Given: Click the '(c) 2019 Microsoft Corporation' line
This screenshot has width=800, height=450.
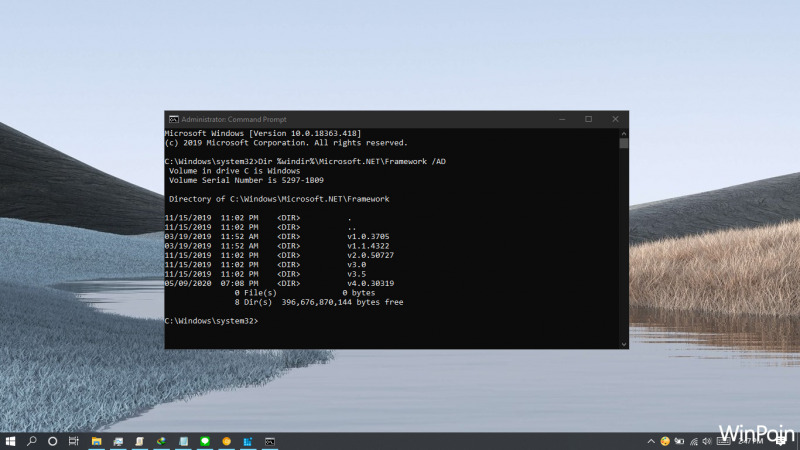Looking at the screenshot, I should coord(286,143).
